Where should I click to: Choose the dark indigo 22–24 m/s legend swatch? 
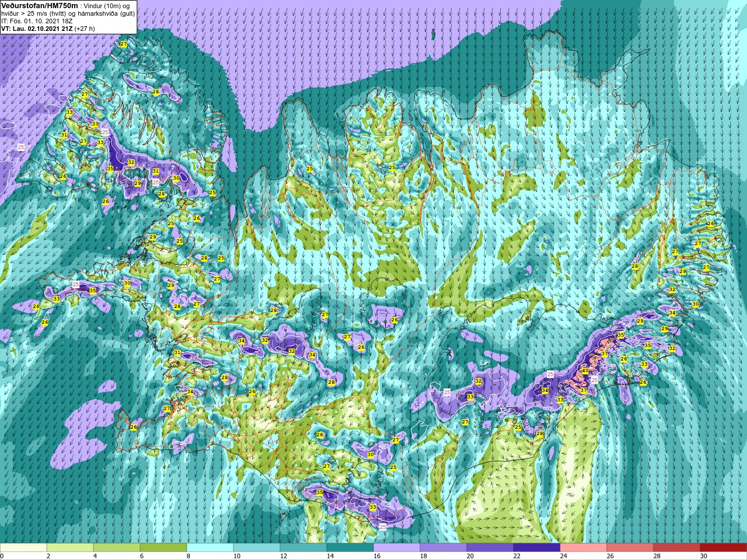(x=537, y=548)
